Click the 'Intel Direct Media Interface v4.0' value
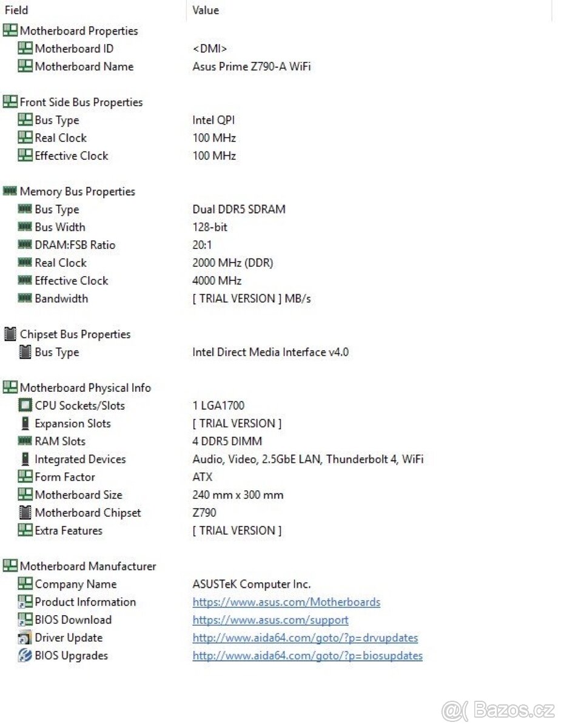This screenshot has height=728, width=561. [x=270, y=352]
